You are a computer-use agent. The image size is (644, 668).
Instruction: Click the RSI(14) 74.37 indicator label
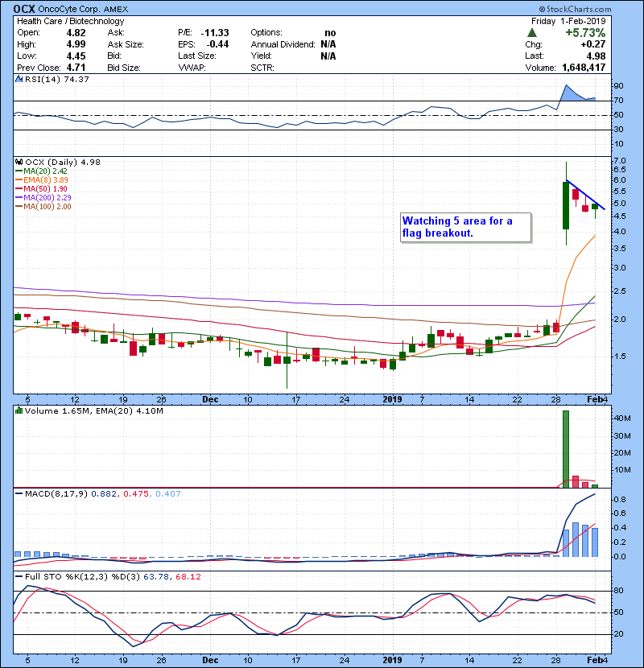(x=56, y=79)
